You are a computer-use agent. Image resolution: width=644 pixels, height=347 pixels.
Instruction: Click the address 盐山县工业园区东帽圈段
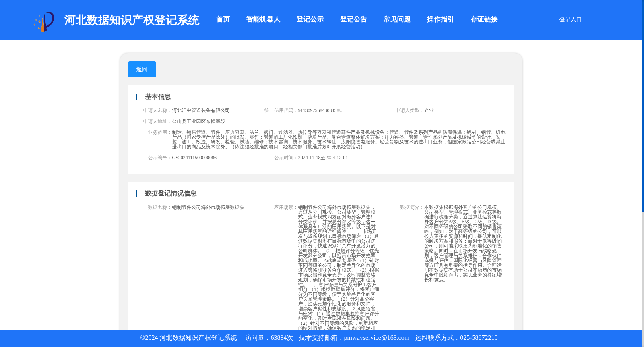tap(199, 121)
